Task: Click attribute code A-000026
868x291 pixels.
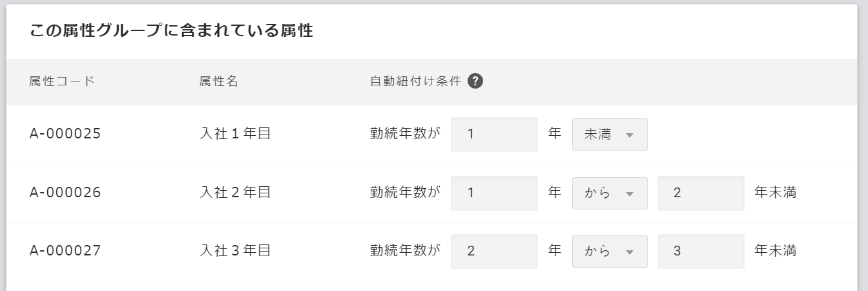Action: click(65, 193)
